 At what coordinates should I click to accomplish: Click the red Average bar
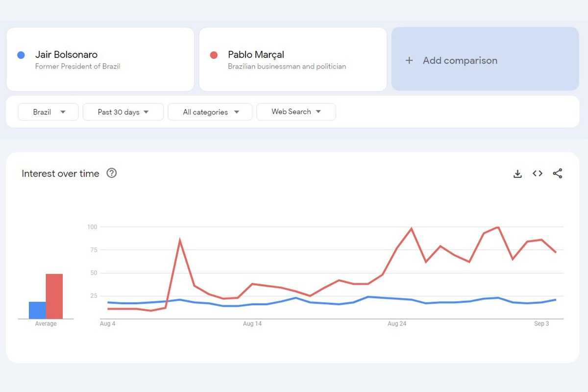click(x=54, y=296)
